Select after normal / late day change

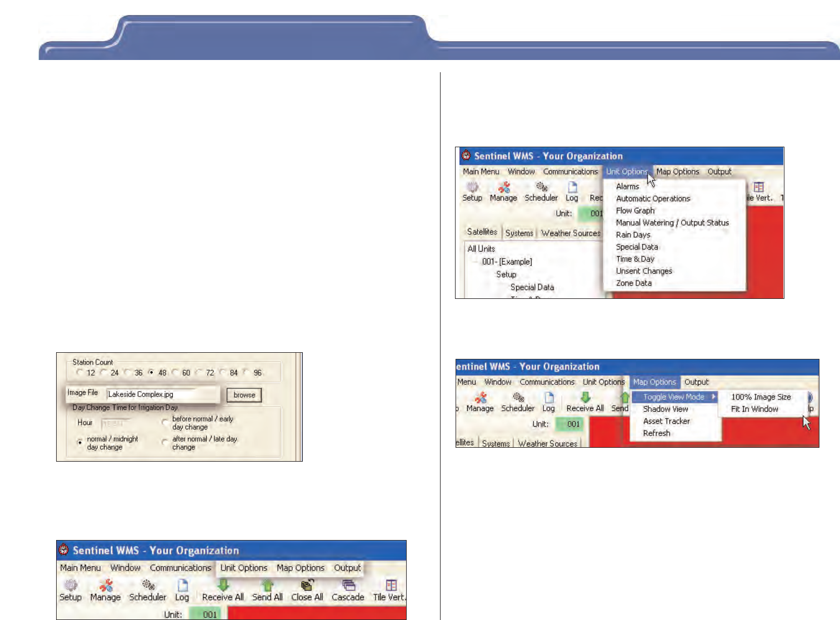pos(165,443)
